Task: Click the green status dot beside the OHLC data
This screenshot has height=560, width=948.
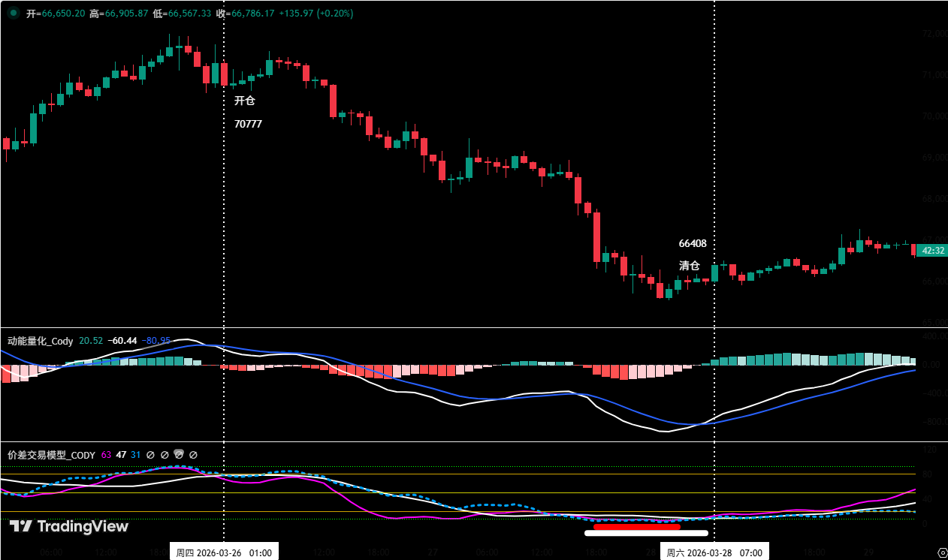Action: (x=12, y=13)
